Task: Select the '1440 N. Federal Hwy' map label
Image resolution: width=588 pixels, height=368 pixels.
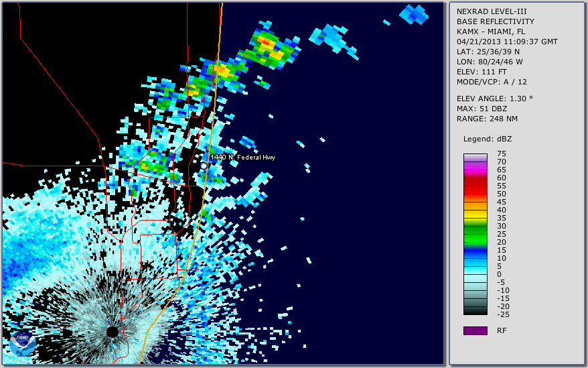Action: [x=243, y=158]
